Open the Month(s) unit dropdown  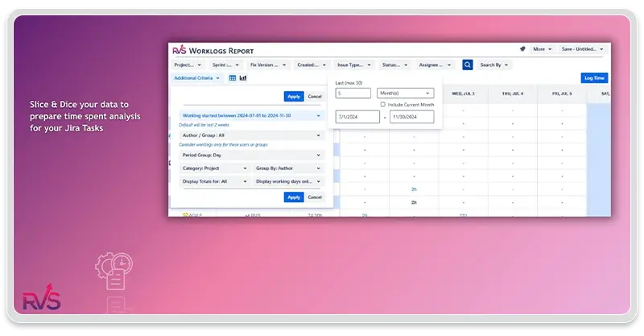point(406,93)
